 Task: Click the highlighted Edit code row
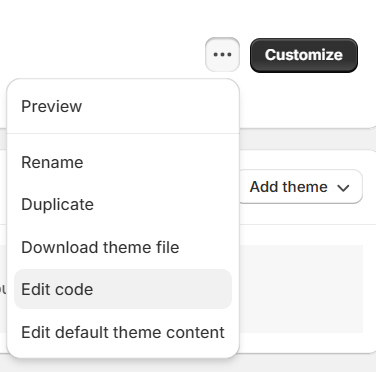point(123,289)
